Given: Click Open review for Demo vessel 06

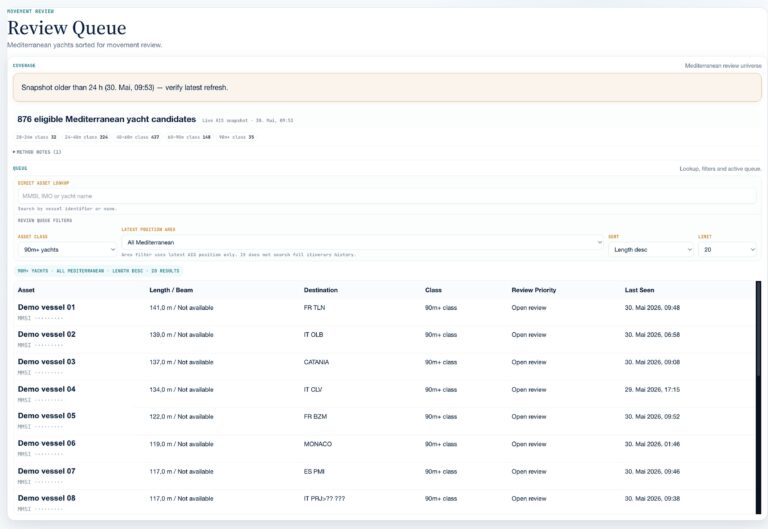Looking at the screenshot, I should tap(528, 444).
